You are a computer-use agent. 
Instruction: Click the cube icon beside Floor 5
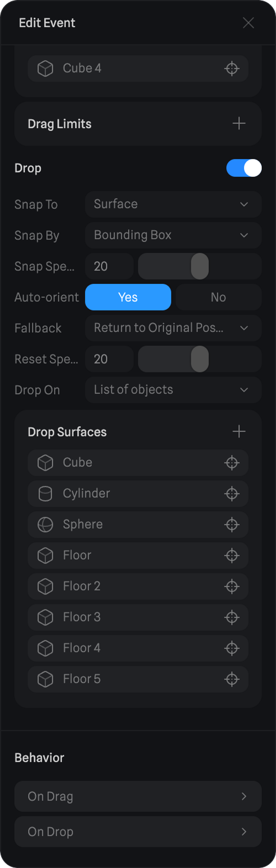[45, 679]
